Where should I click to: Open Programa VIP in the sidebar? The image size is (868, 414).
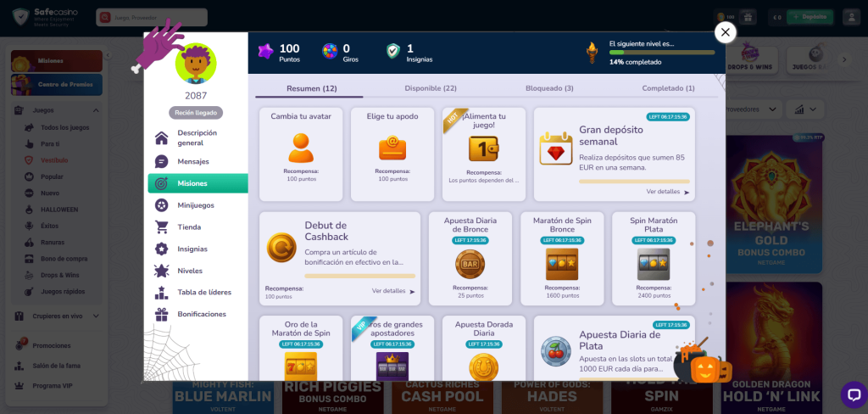click(x=52, y=386)
